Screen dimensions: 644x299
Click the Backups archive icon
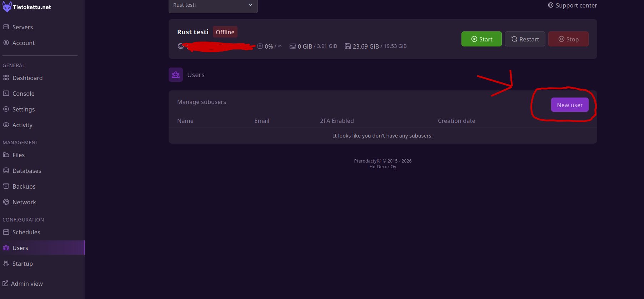point(6,186)
